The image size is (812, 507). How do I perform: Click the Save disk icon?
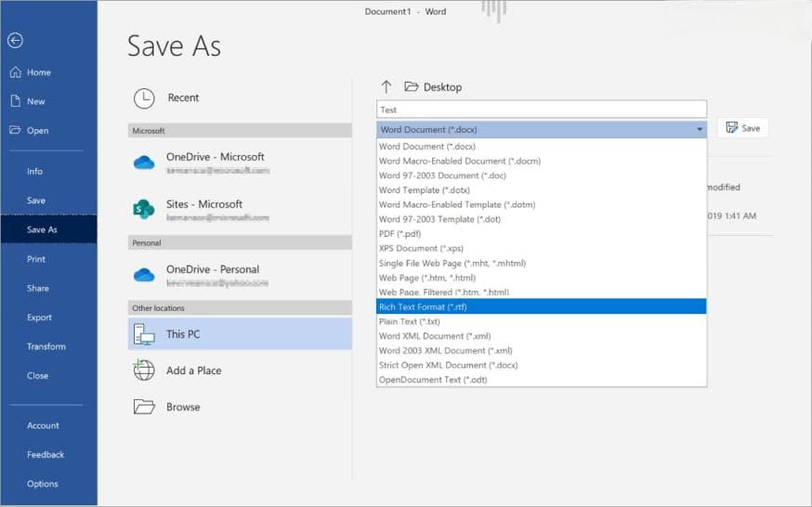point(732,128)
